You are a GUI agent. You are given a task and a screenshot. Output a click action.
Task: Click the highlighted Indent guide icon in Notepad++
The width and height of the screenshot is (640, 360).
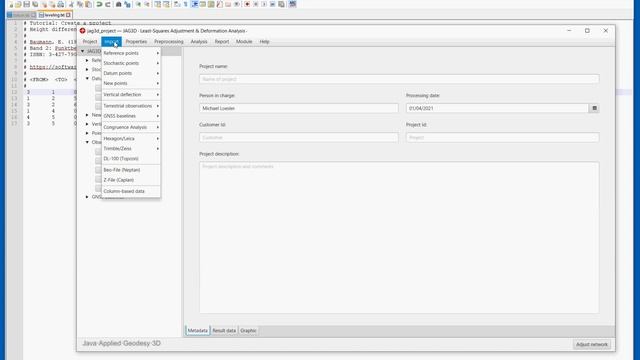(195, 4)
